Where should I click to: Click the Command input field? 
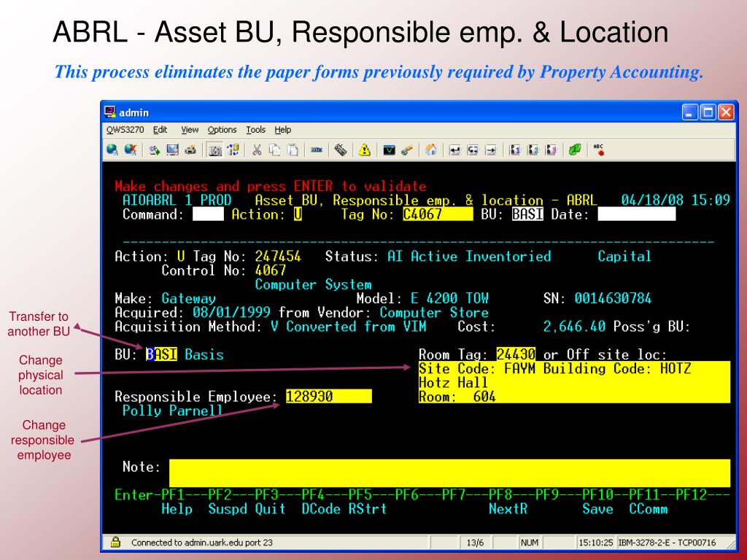click(x=208, y=214)
